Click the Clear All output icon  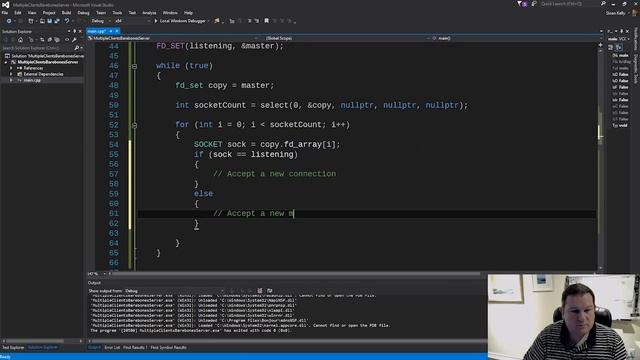click(x=260, y=291)
